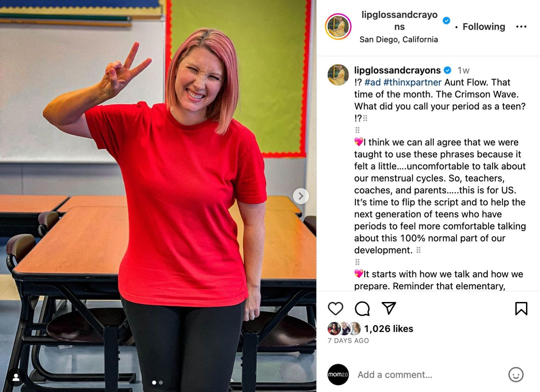The width and height of the screenshot is (540, 392).
Task: Toggle the Following button
Action: click(484, 27)
